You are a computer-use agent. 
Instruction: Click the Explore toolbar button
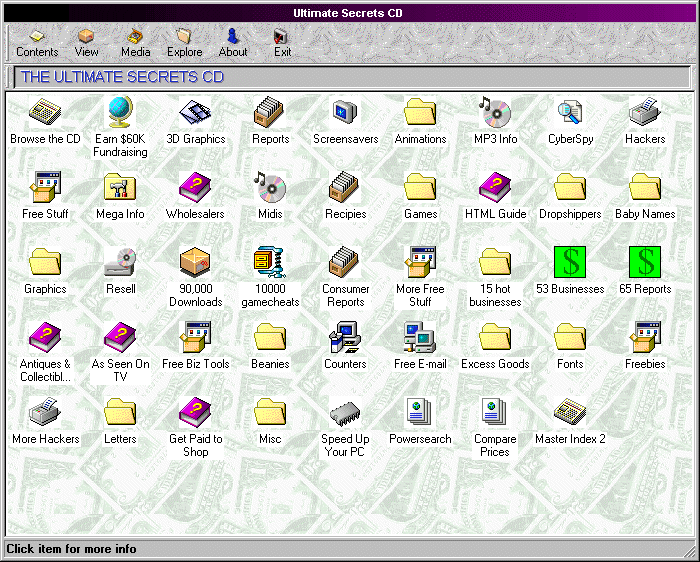[184, 42]
